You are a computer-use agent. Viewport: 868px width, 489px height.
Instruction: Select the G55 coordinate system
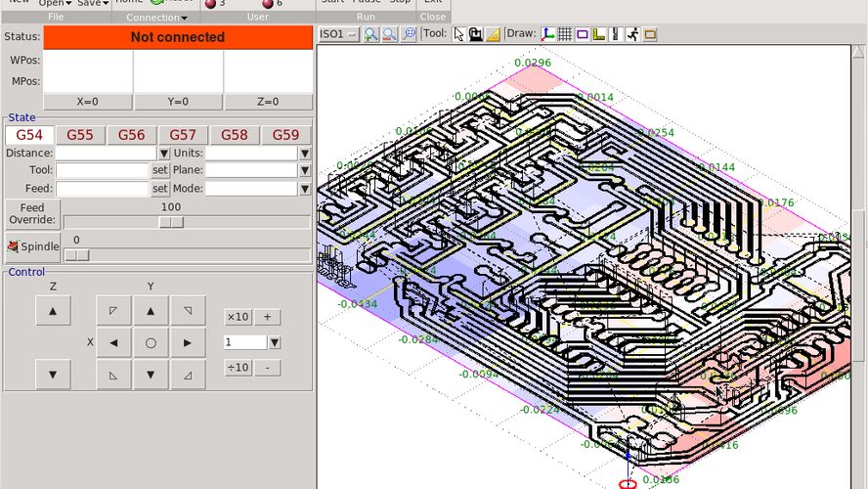tap(80, 135)
